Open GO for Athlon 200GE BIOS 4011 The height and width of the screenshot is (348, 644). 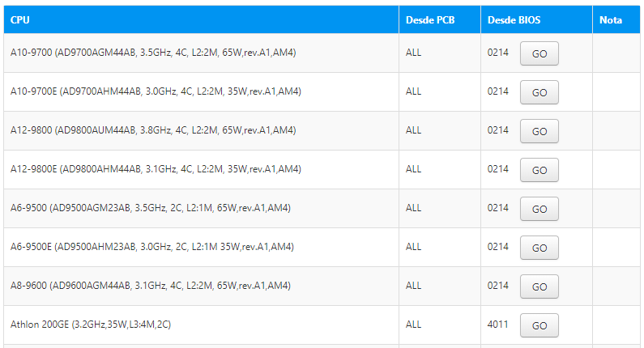540,325
